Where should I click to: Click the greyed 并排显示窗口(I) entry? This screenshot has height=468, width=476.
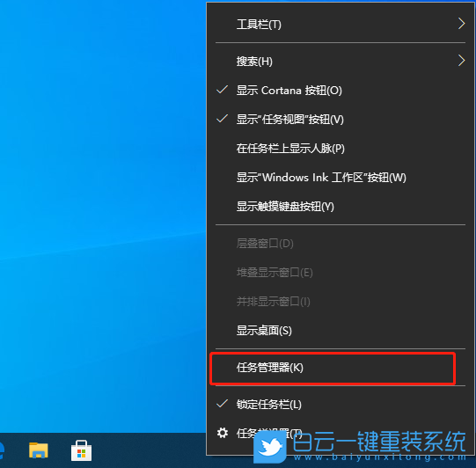(341, 302)
